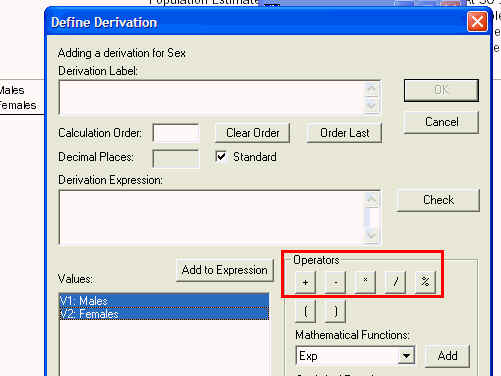This screenshot has height=376, width=501.
Task: Click Females row in background table
Action: (18, 105)
